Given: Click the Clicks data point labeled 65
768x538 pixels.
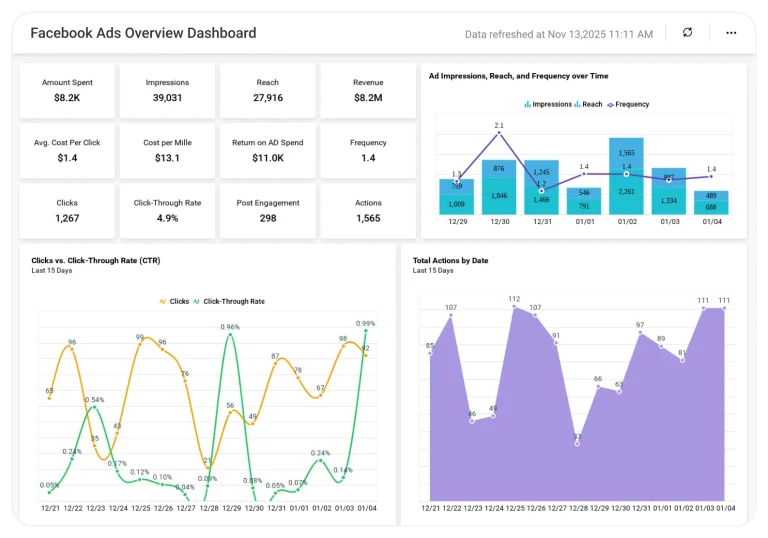Looking at the screenshot, I should coord(49,398).
